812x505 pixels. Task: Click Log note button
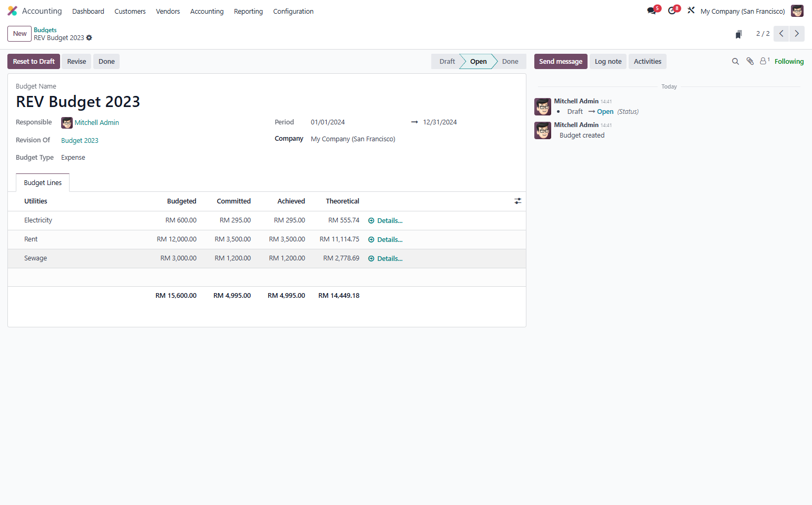click(608, 62)
